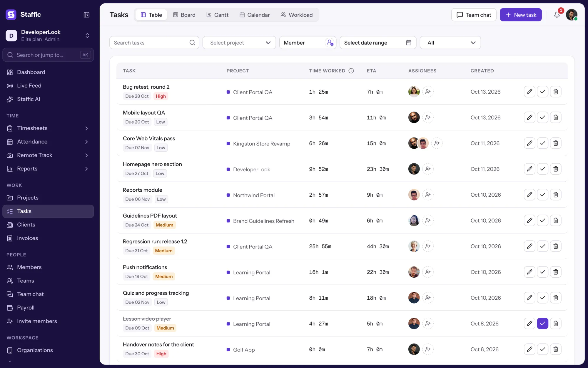Open notifications bell
The image size is (588, 368).
tap(557, 15)
